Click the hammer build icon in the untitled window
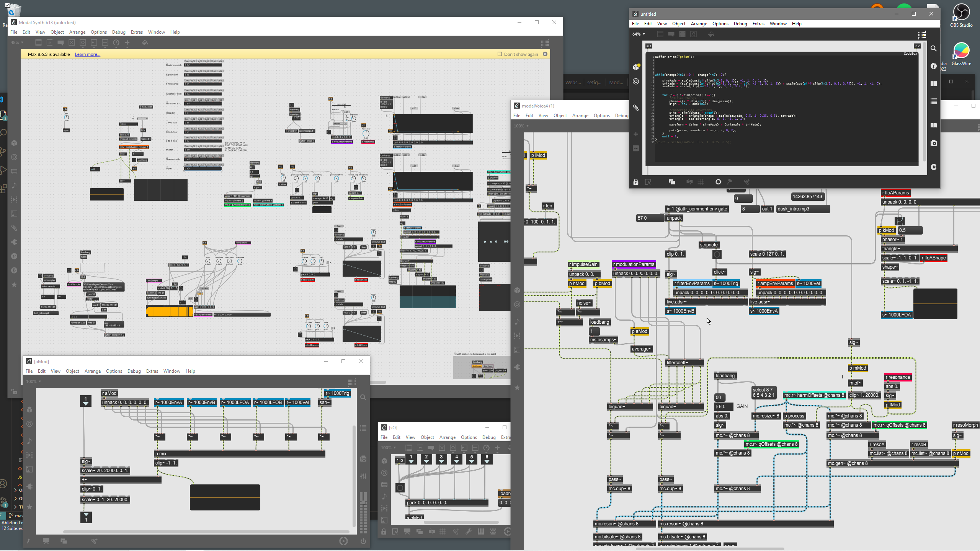 point(730,182)
